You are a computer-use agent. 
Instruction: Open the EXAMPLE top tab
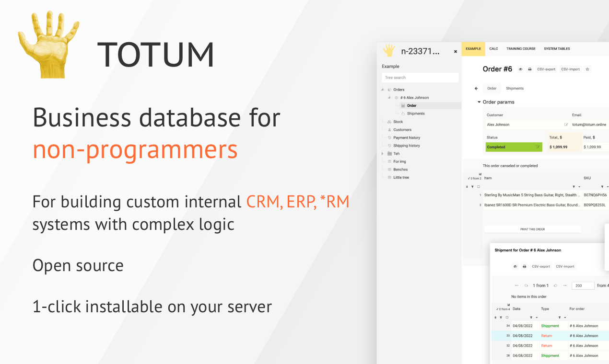pos(473,49)
